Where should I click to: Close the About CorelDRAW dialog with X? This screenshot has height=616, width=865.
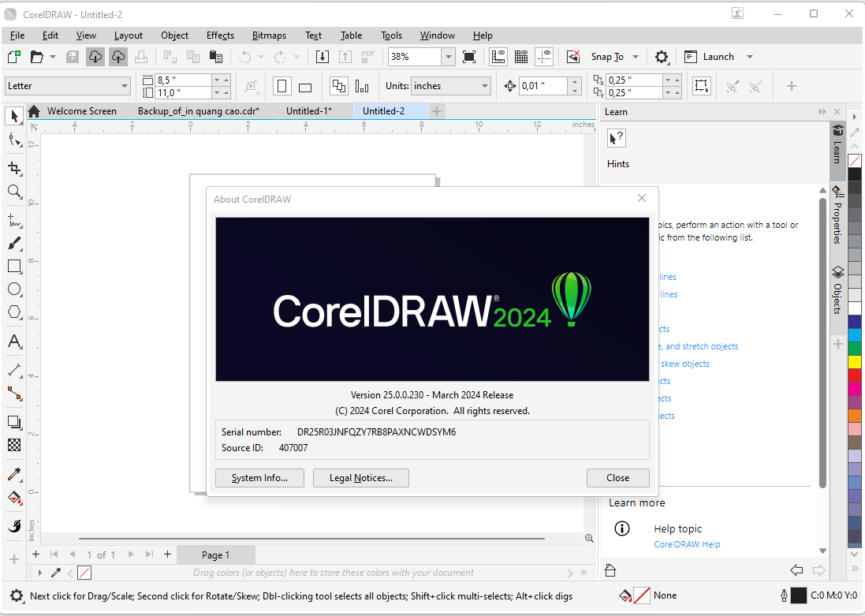[642, 198]
